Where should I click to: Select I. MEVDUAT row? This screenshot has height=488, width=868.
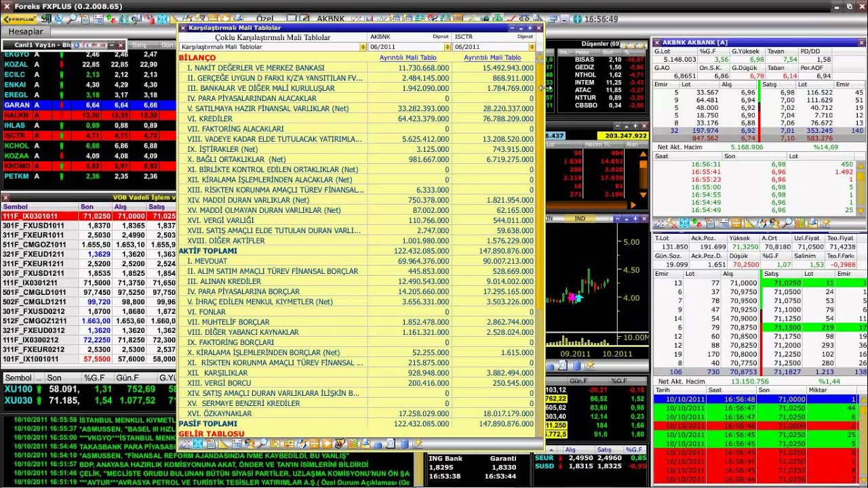(x=357, y=261)
